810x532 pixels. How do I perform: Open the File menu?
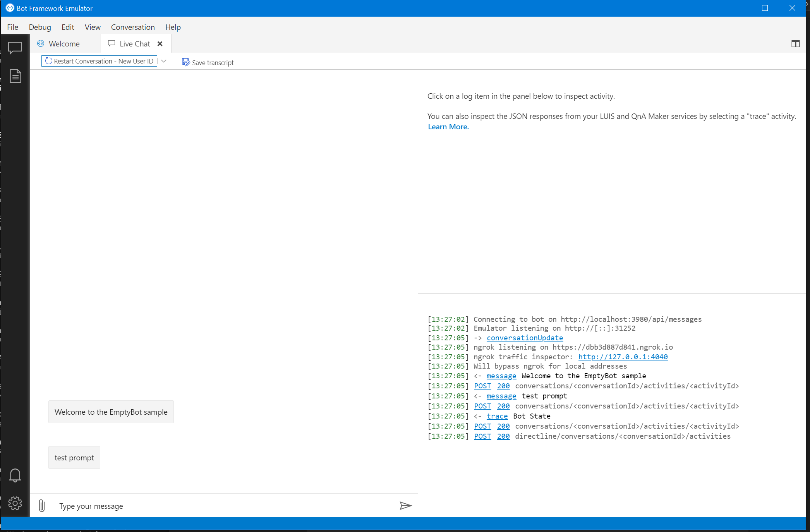13,27
